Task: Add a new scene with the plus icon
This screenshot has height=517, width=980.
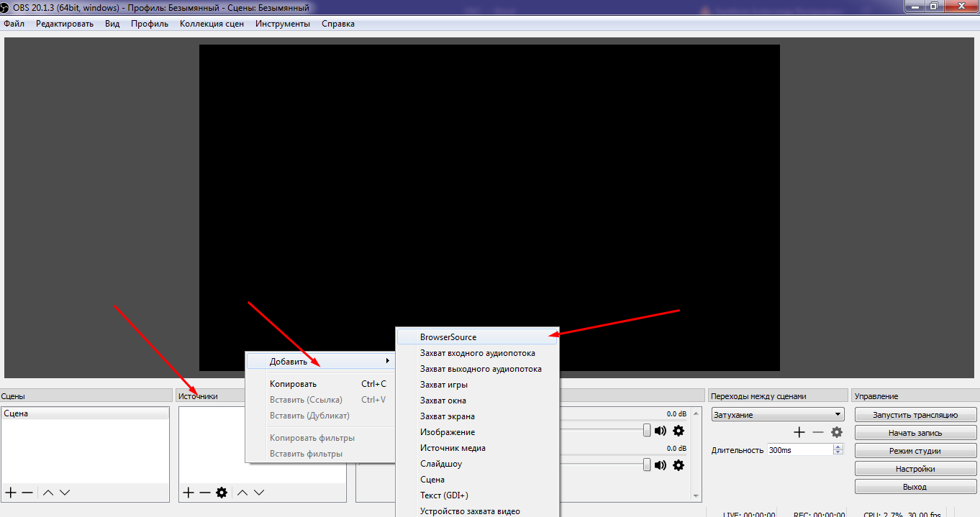Action: (x=11, y=493)
